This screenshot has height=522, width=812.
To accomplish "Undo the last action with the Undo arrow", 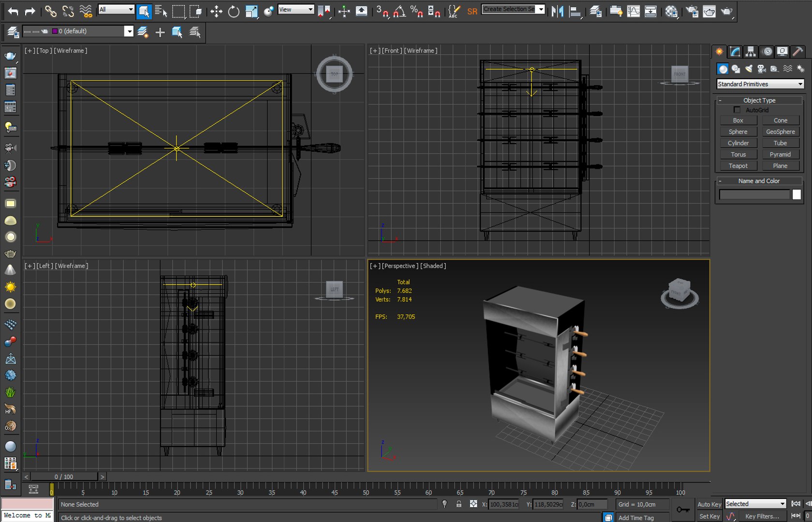I will click(14, 11).
